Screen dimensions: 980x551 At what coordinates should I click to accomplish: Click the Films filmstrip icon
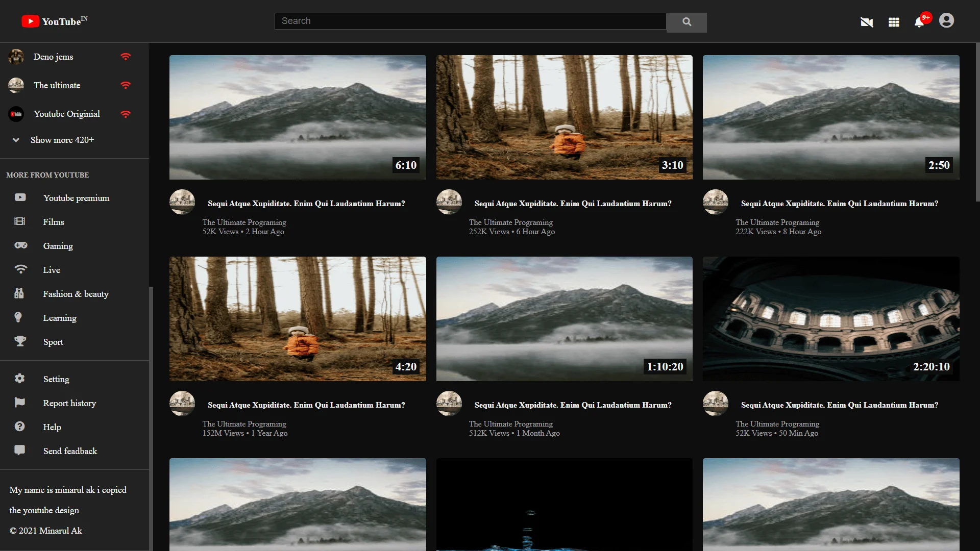(20, 221)
